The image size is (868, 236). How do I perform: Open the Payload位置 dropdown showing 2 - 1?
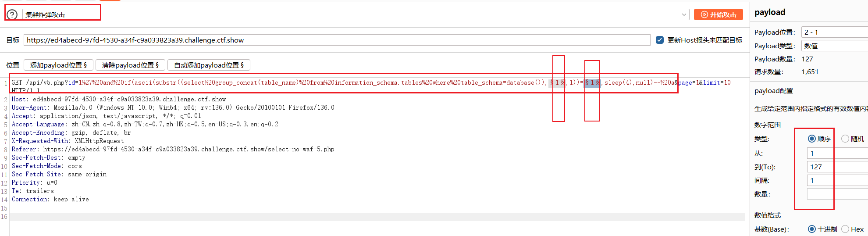pos(834,32)
